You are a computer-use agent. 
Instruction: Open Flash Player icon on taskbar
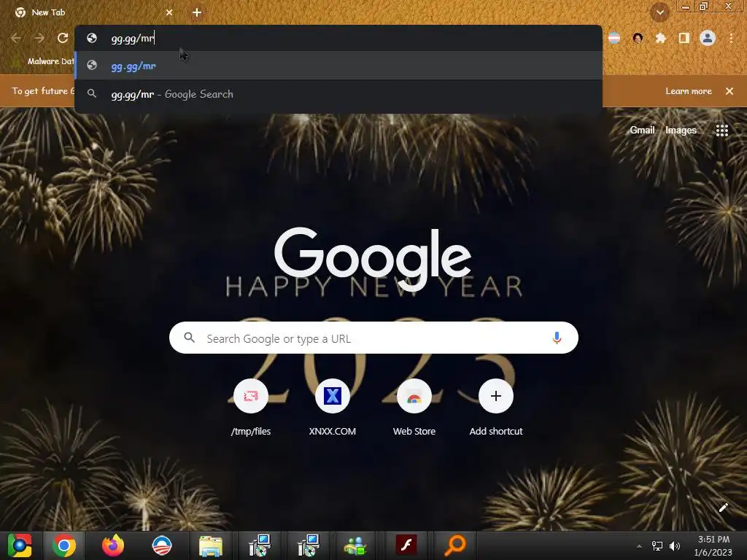click(406, 545)
